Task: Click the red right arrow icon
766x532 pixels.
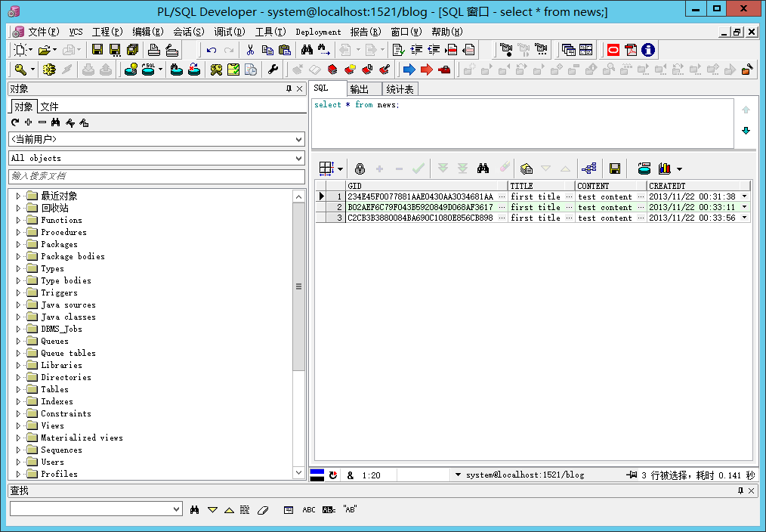Action: click(427, 70)
